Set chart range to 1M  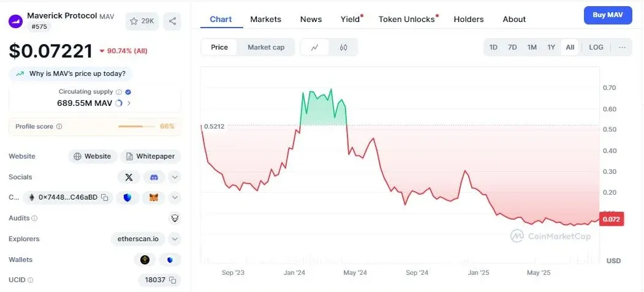tap(532, 47)
